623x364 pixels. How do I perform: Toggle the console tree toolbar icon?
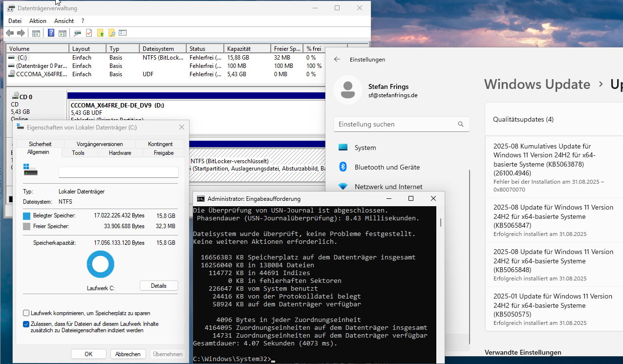[x=36, y=33]
